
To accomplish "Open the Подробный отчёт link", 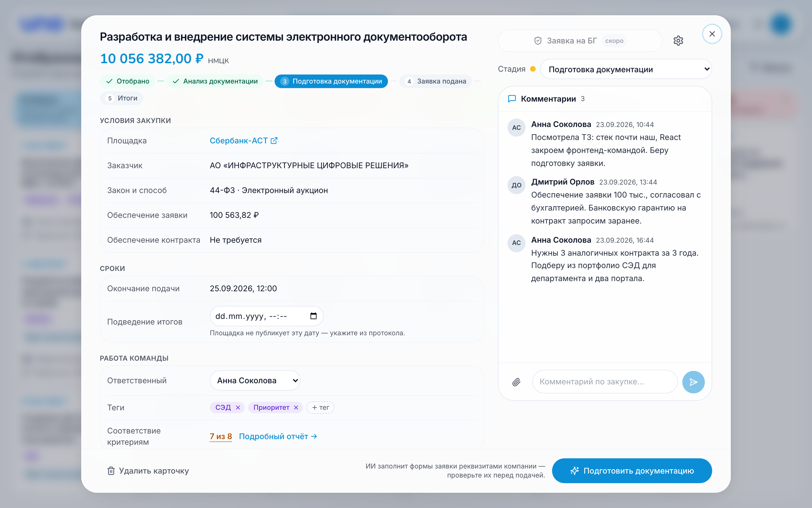I will pyautogui.click(x=278, y=436).
